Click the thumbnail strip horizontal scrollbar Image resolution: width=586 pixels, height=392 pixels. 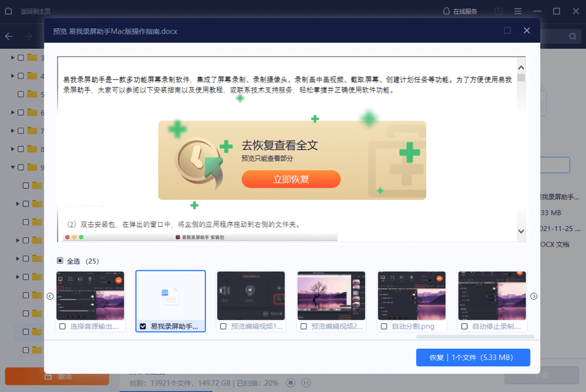(475, 336)
